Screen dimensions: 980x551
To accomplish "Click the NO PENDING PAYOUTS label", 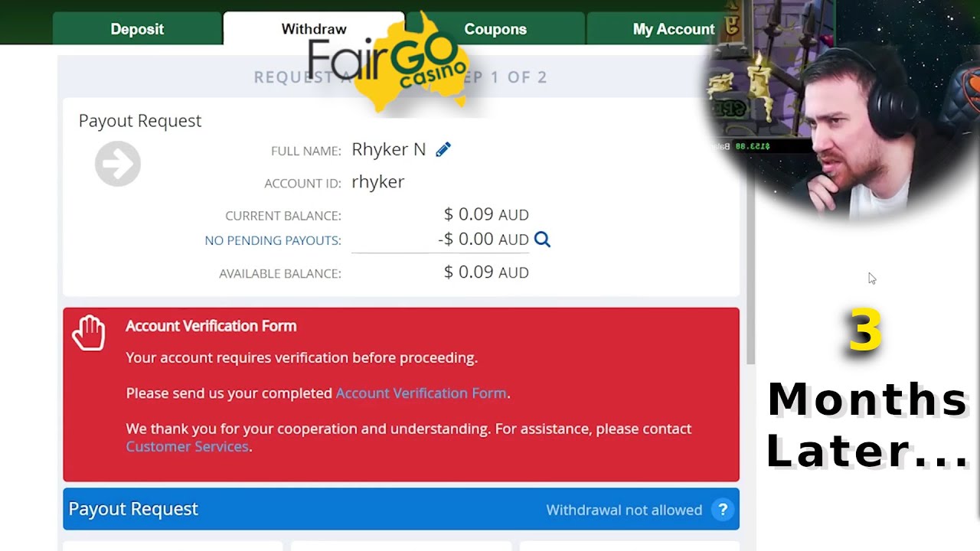I will [273, 240].
